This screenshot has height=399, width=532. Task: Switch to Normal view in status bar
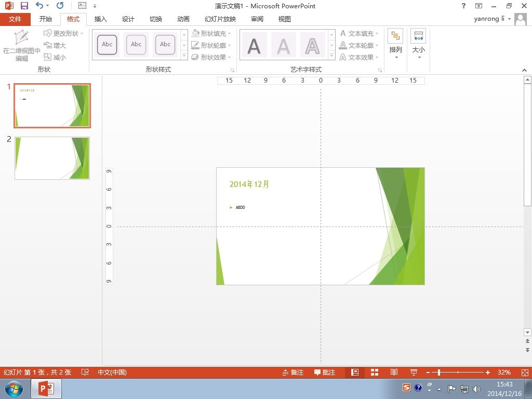(x=355, y=372)
